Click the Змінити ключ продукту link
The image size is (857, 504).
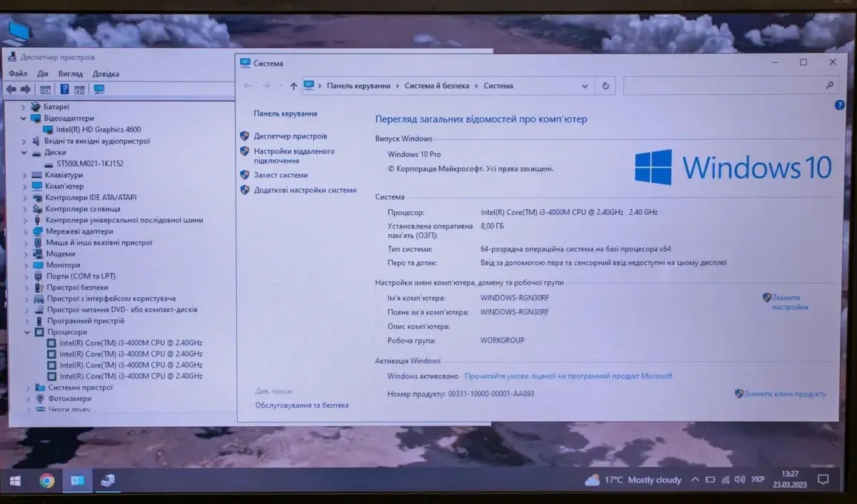click(x=785, y=394)
